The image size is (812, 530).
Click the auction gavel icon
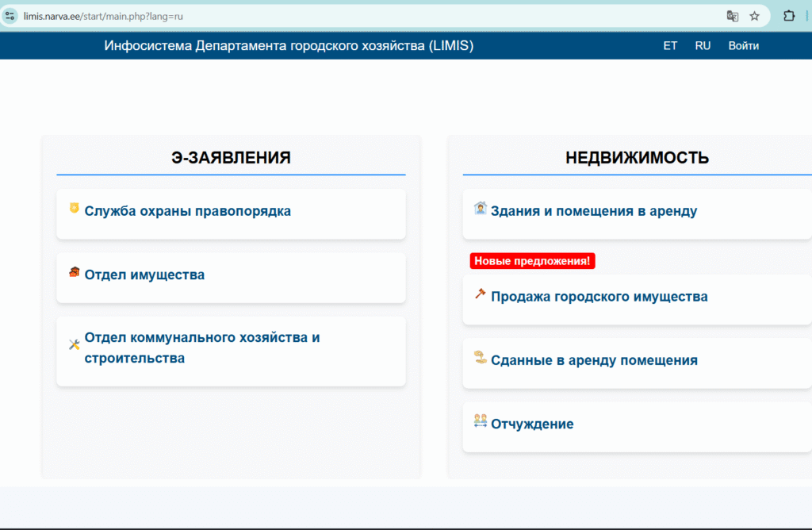480,294
